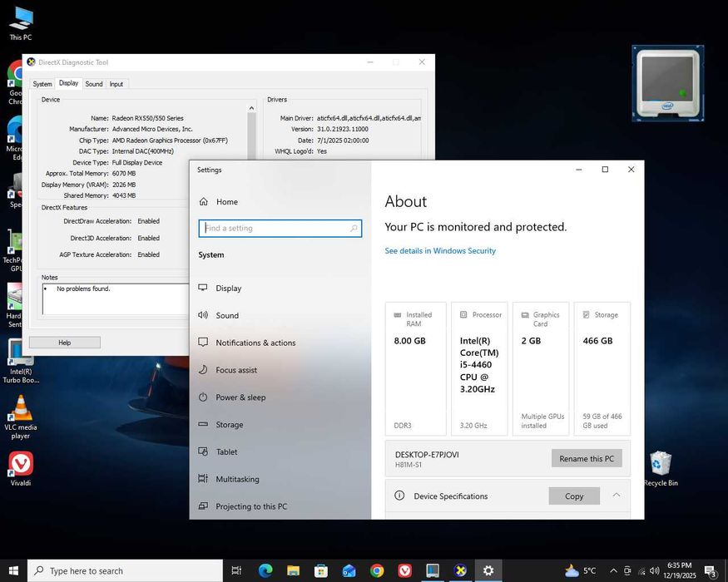Click the Google Chrome desktop shortcut
The image size is (728, 582).
tap(15, 83)
